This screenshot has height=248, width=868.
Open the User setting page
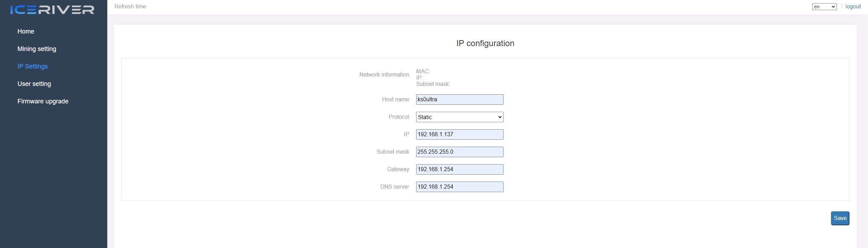pos(34,84)
